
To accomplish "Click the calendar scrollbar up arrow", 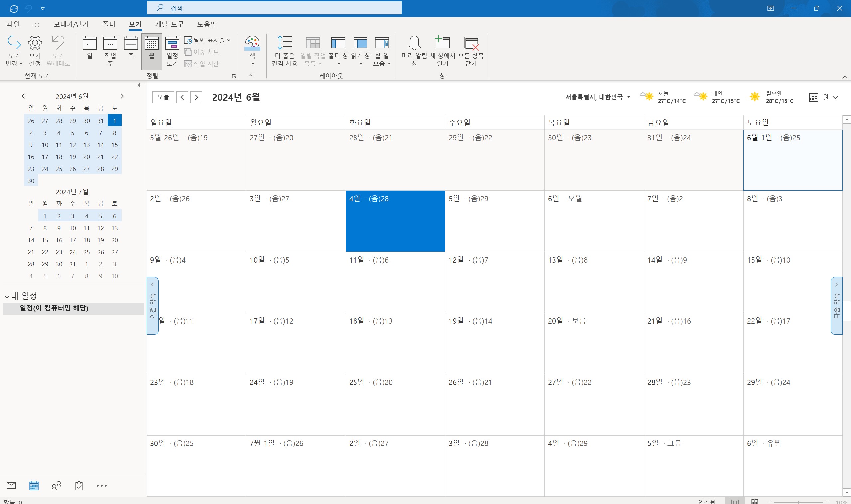I will point(847,120).
